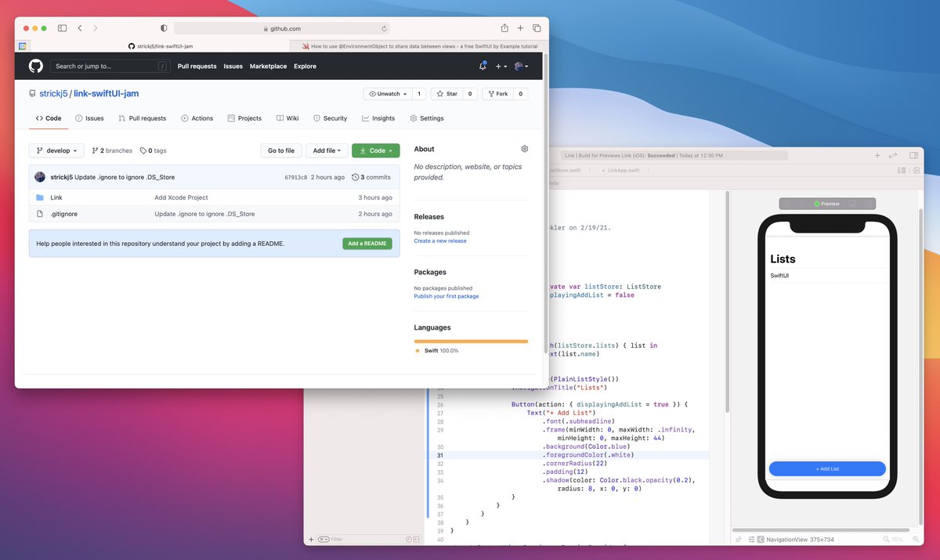Open the Add file dropdown
This screenshot has height=560, width=940.
click(327, 150)
